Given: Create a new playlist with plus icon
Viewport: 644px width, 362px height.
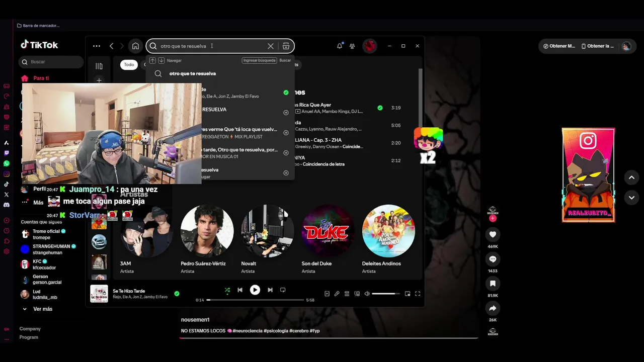Looking at the screenshot, I should (x=99, y=80).
